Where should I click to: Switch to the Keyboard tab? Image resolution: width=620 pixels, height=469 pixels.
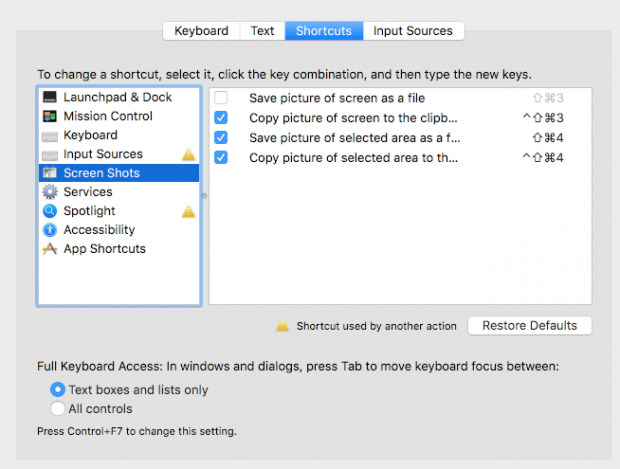coord(201,31)
